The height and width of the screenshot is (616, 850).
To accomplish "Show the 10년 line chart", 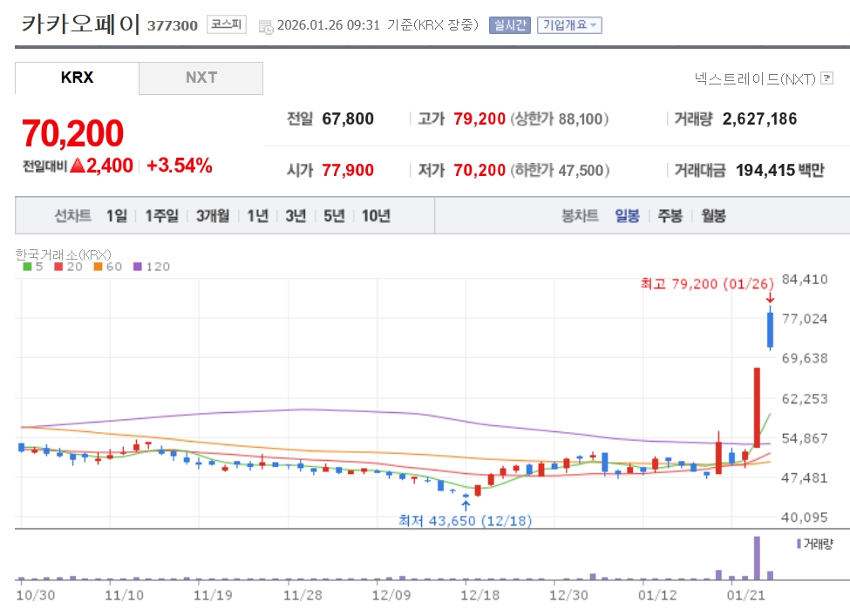I will (376, 216).
